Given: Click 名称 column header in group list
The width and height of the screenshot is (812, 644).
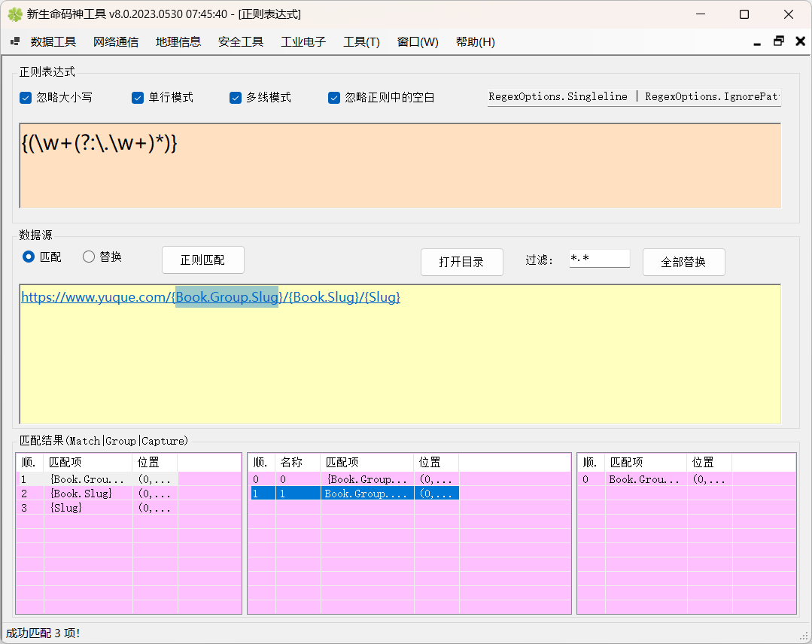Looking at the screenshot, I should 298,462.
